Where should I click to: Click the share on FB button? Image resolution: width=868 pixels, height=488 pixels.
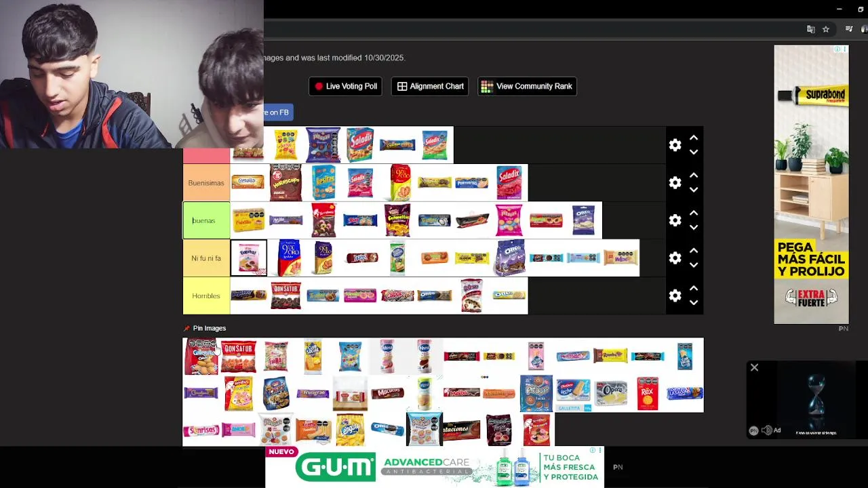pyautogui.click(x=278, y=113)
